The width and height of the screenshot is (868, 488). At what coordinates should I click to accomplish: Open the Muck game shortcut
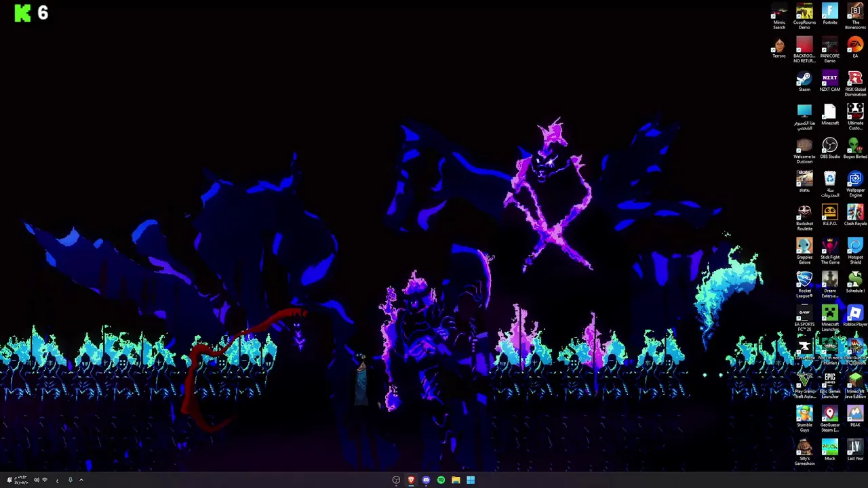tap(830, 451)
